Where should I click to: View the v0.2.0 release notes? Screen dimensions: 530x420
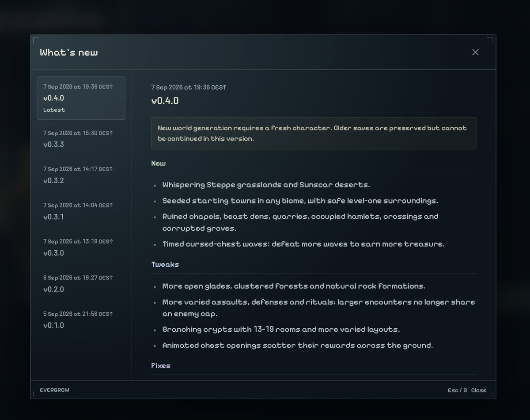pos(81,284)
